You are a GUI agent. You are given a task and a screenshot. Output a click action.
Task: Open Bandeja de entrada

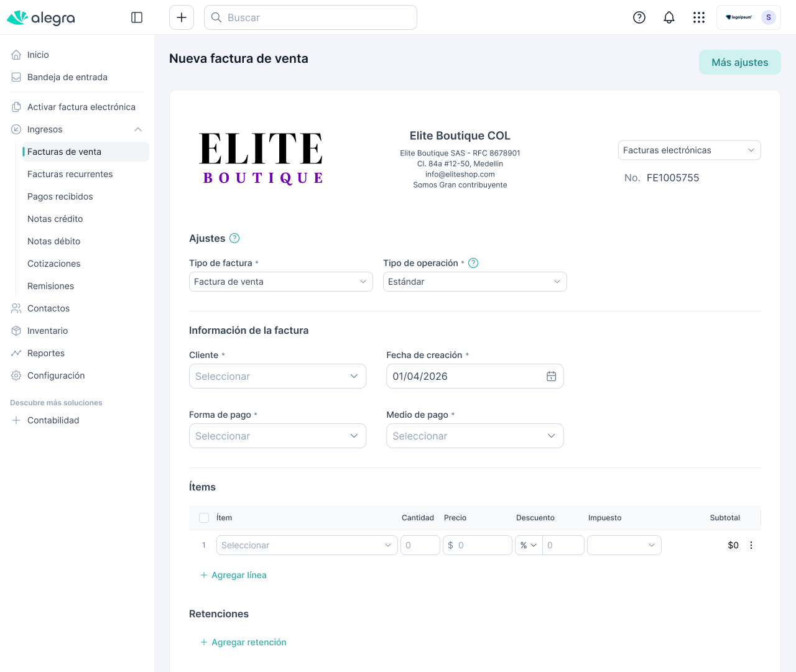[77, 77]
